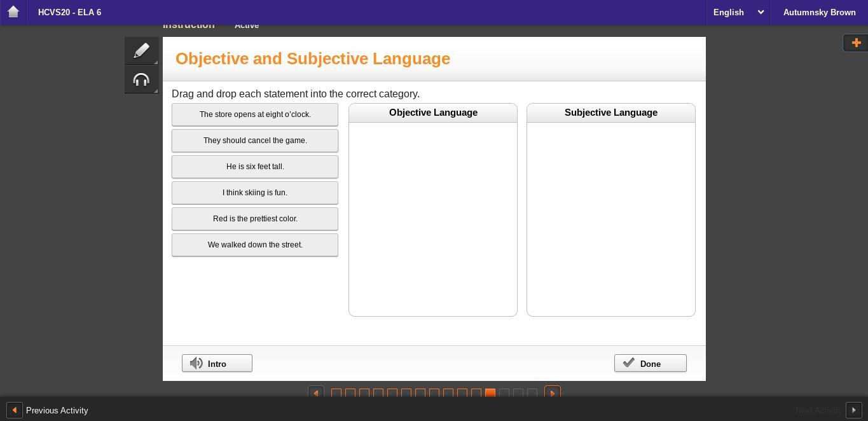This screenshot has height=421, width=868.
Task: Open the English language dropdown
Action: click(738, 12)
